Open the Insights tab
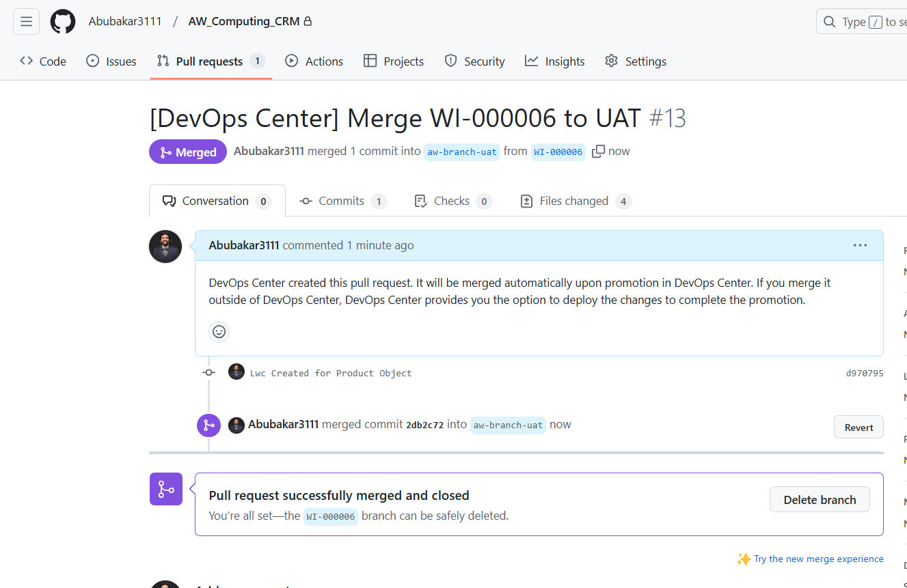The image size is (907, 588). coord(555,61)
